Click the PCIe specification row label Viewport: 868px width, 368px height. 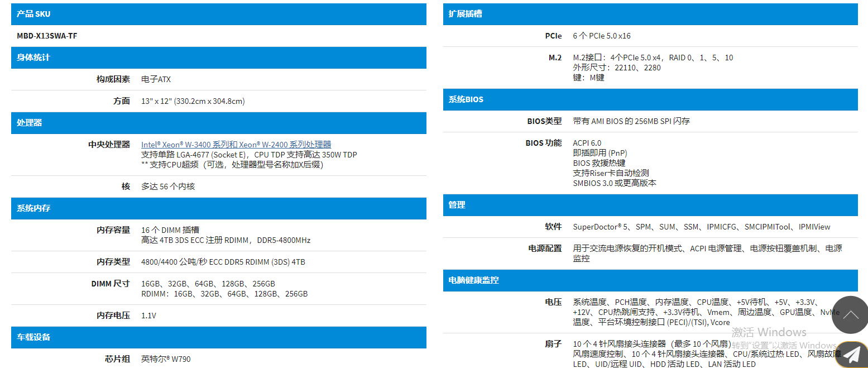(553, 35)
